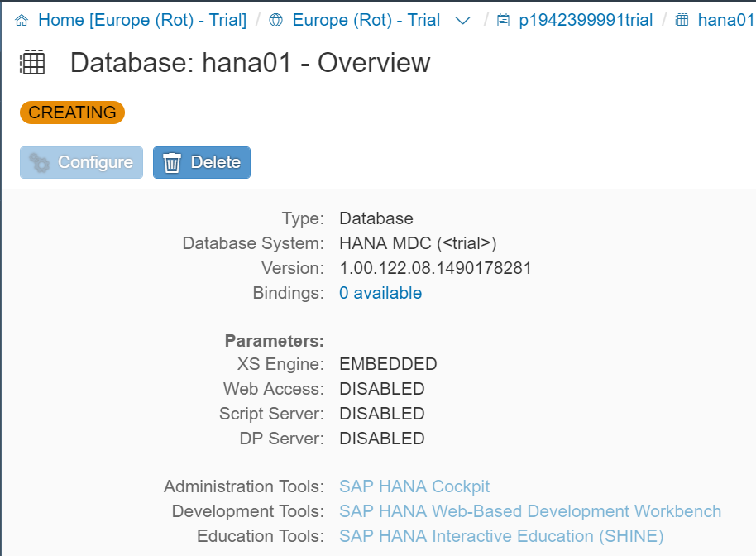Open SAP HANA Cockpit link

point(414,486)
